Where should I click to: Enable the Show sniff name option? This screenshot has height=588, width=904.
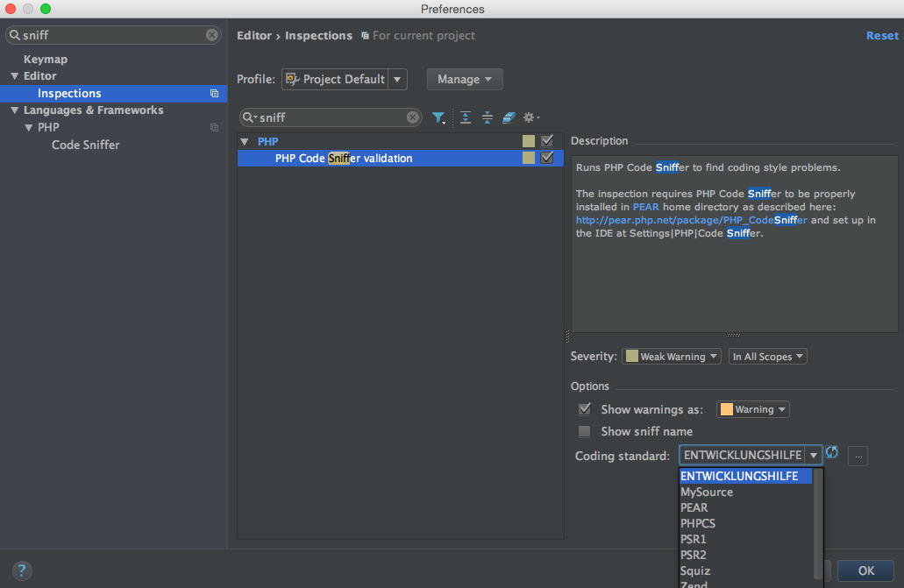tap(584, 431)
